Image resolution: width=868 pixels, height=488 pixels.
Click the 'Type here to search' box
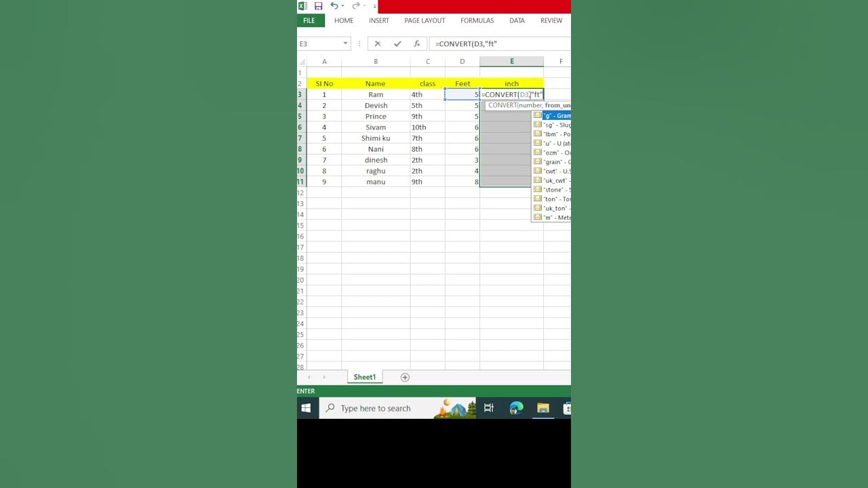click(x=397, y=408)
